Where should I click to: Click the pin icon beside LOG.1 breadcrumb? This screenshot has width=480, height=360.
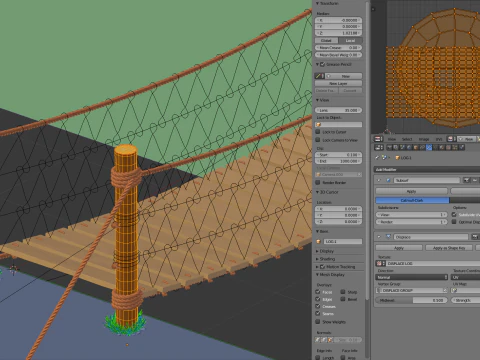coord(377,157)
